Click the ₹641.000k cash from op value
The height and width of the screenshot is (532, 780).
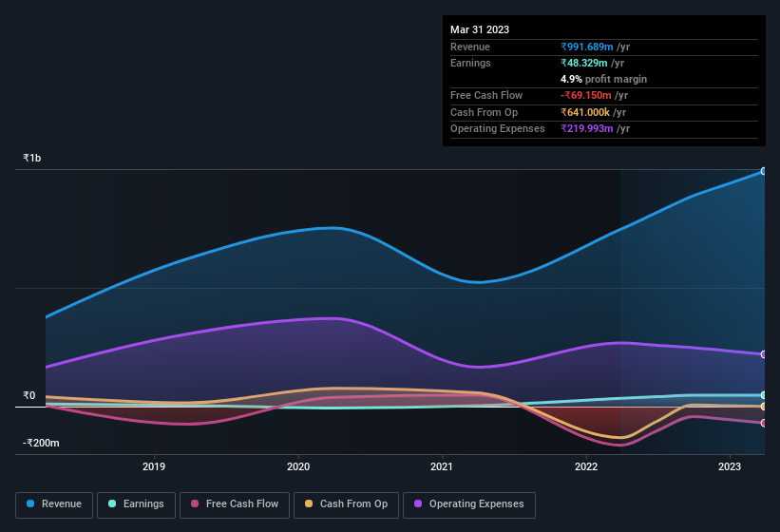[585, 112]
